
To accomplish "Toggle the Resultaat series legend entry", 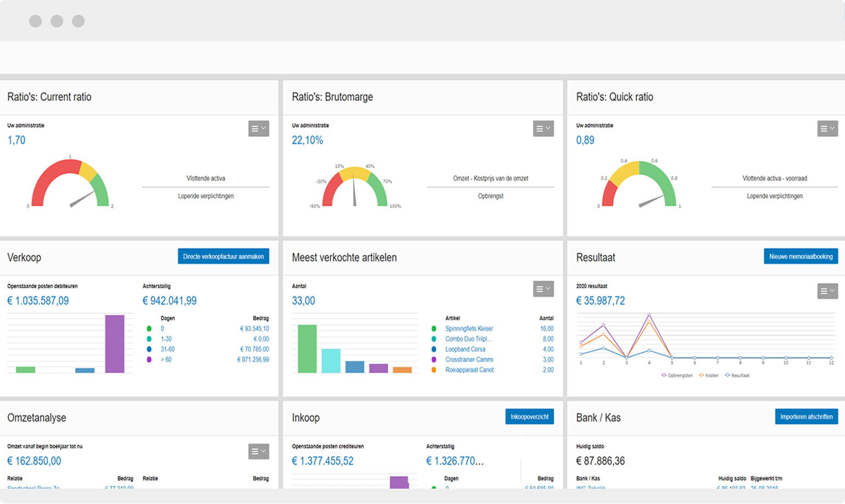I will (x=737, y=376).
